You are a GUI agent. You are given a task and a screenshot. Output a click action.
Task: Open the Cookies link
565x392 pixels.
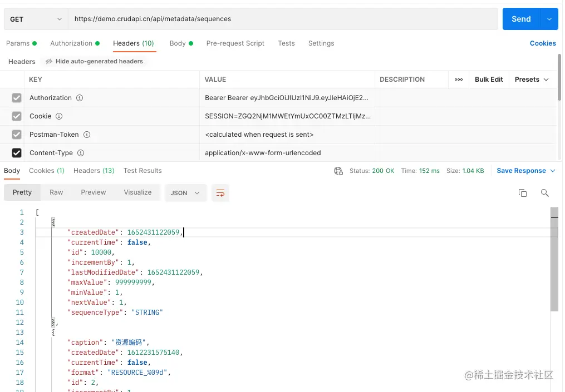pyautogui.click(x=543, y=43)
